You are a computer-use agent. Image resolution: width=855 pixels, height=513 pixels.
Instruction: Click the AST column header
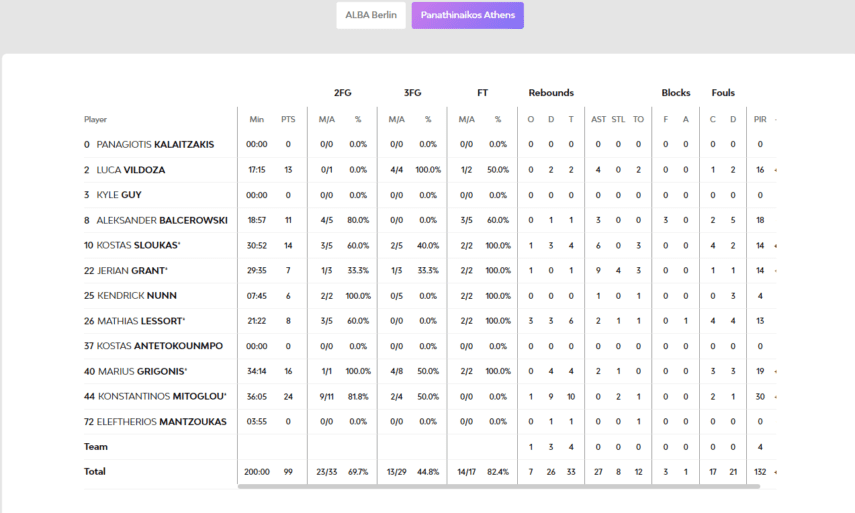(x=598, y=119)
